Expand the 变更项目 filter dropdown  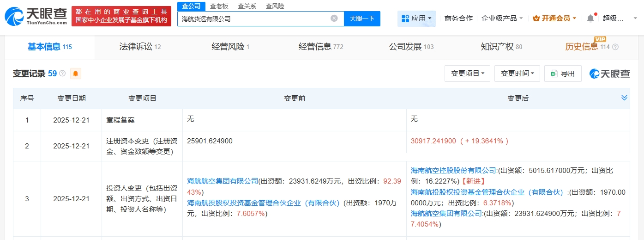coord(467,74)
